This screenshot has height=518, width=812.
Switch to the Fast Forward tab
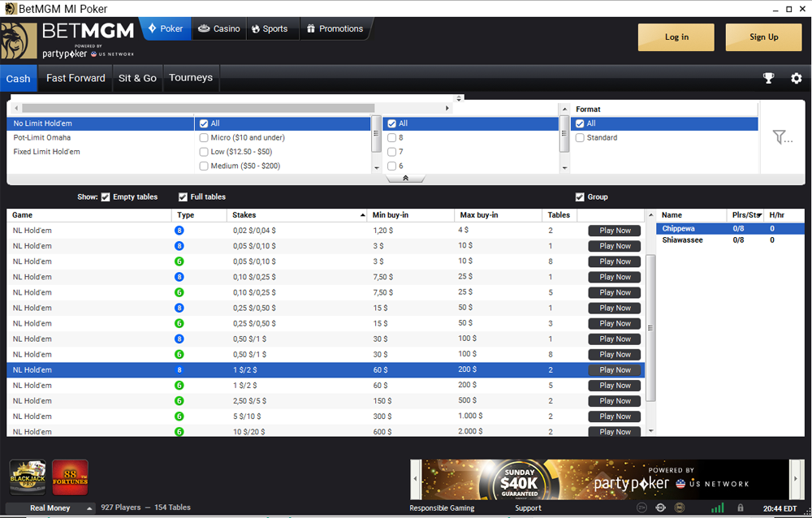coord(76,78)
